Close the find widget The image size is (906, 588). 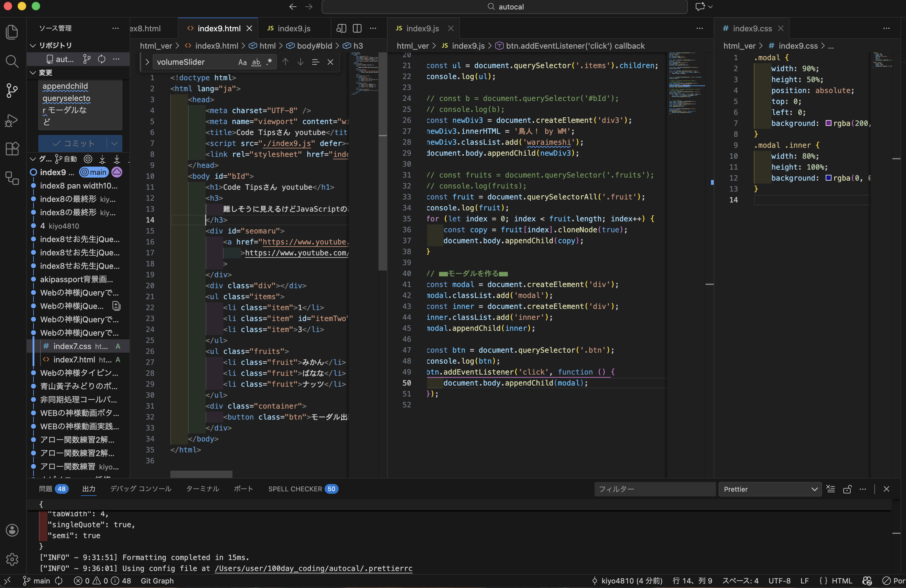[330, 62]
